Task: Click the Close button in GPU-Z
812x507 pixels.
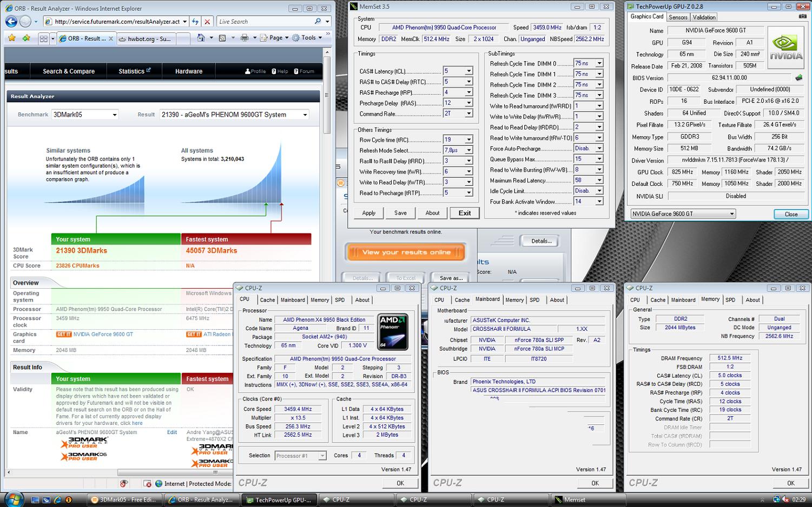Action: click(791, 214)
